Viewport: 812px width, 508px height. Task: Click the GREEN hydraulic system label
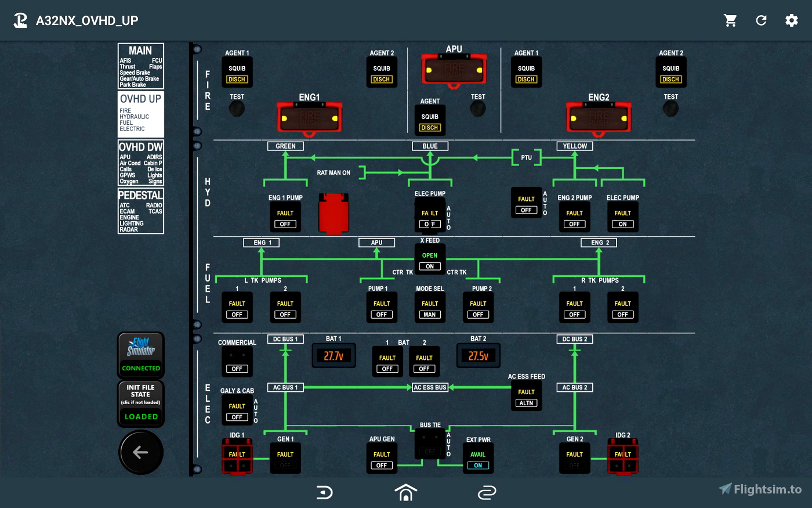point(285,146)
